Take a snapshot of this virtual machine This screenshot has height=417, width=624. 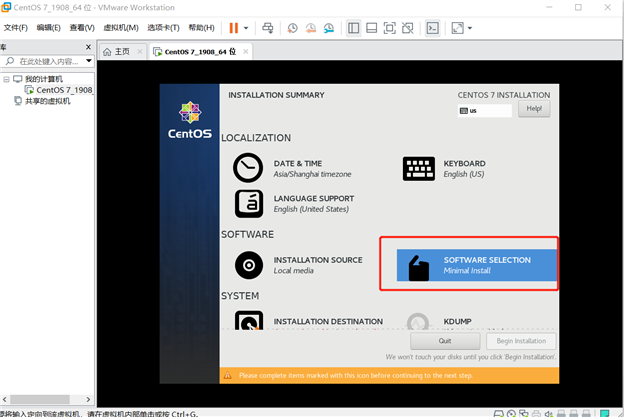coord(292,28)
